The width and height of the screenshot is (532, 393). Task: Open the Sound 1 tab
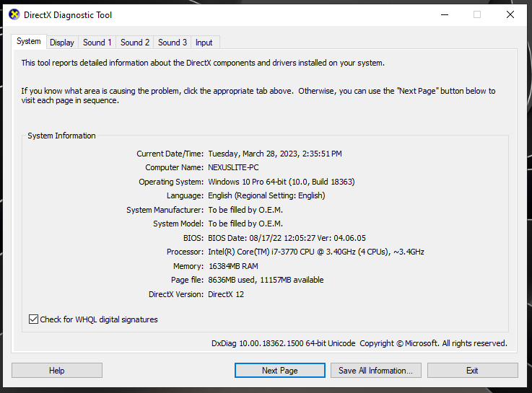pyautogui.click(x=97, y=43)
